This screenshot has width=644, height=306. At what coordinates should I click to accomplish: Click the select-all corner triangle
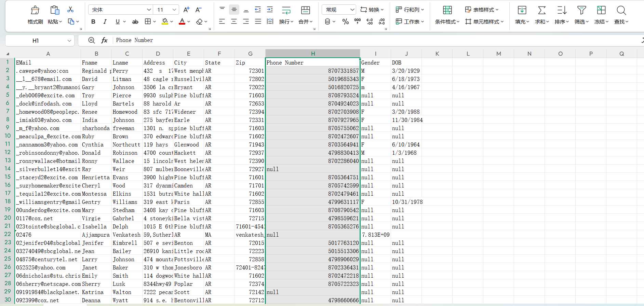[x=8, y=54]
